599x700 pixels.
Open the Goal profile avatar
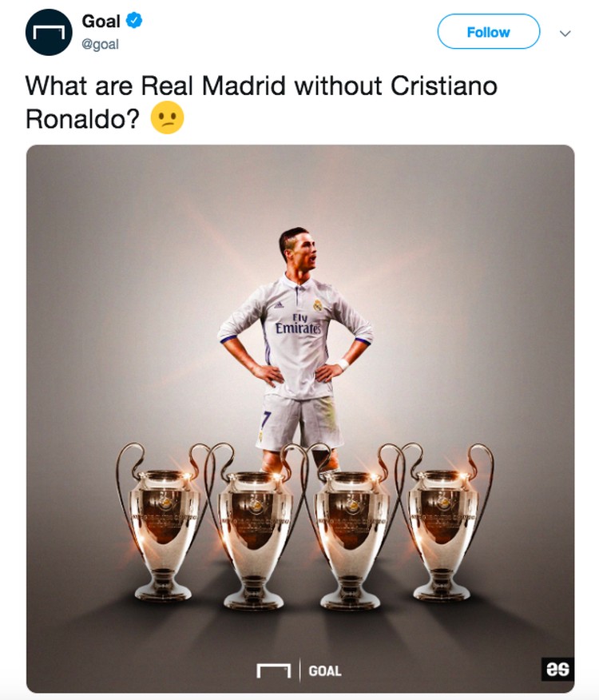(x=49, y=32)
